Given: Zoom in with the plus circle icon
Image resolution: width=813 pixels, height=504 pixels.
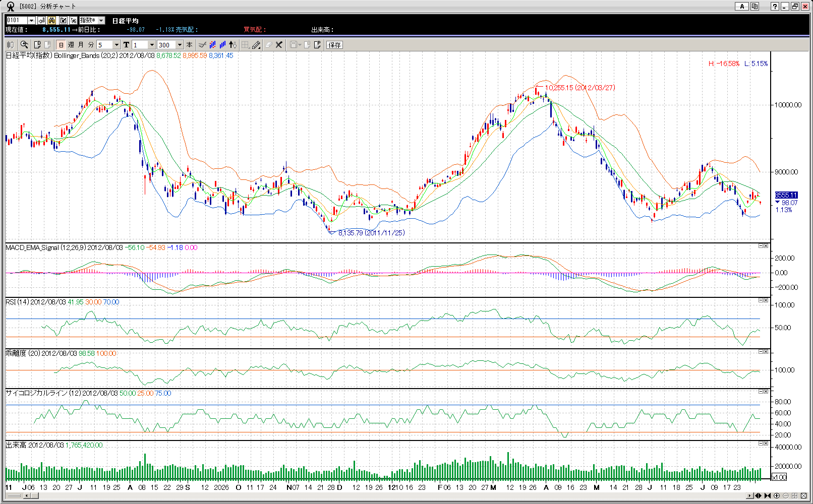Looking at the screenshot, I should [x=777, y=496].
